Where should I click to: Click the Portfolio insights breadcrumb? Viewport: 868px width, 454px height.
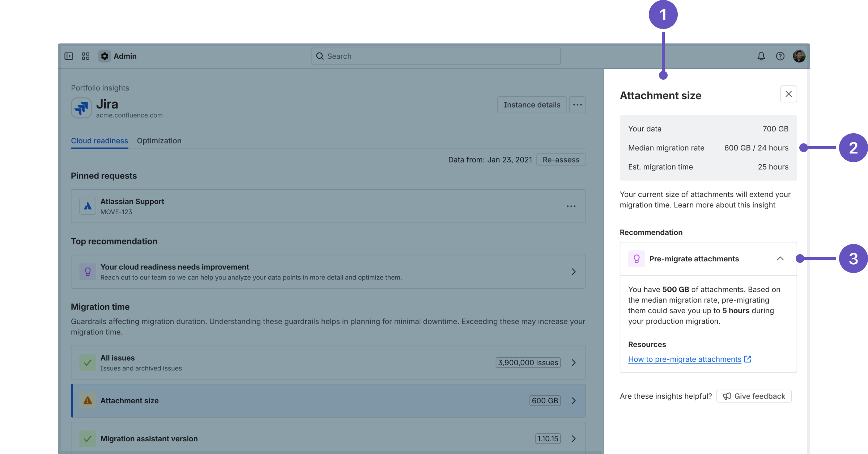click(100, 88)
